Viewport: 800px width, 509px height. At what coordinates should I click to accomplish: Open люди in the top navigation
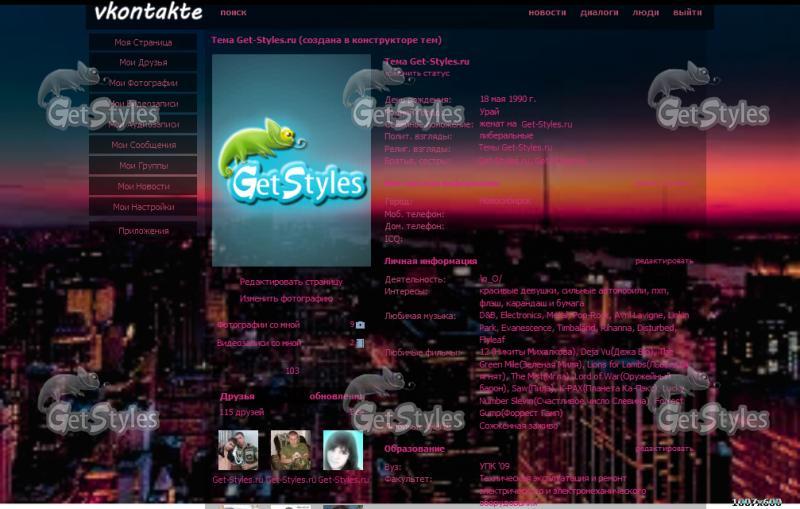pyautogui.click(x=645, y=12)
